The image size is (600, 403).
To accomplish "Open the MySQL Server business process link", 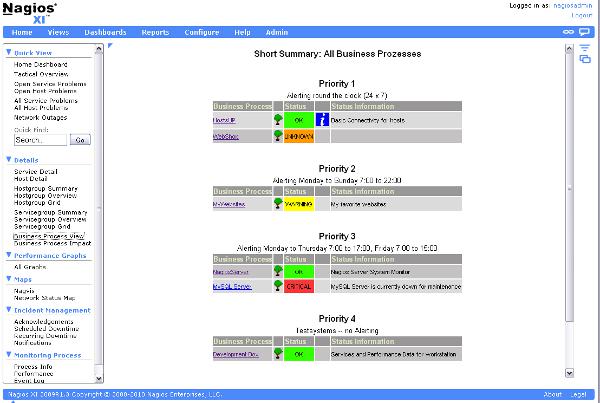I will click(232, 286).
